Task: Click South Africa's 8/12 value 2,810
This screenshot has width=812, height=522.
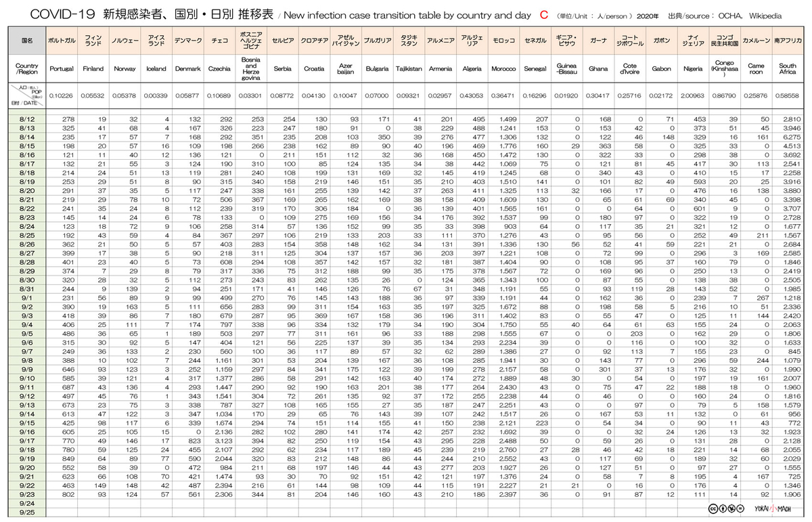Action: (x=792, y=119)
